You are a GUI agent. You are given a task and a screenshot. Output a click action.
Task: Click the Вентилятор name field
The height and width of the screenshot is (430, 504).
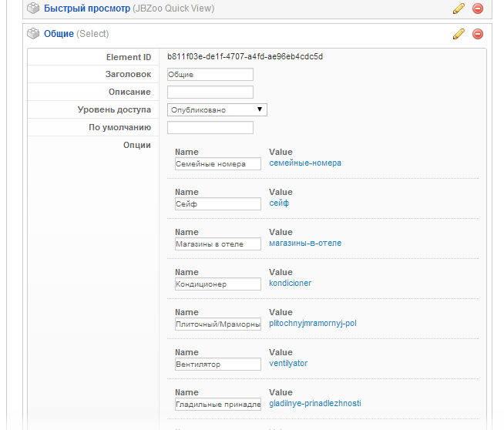[x=217, y=364]
